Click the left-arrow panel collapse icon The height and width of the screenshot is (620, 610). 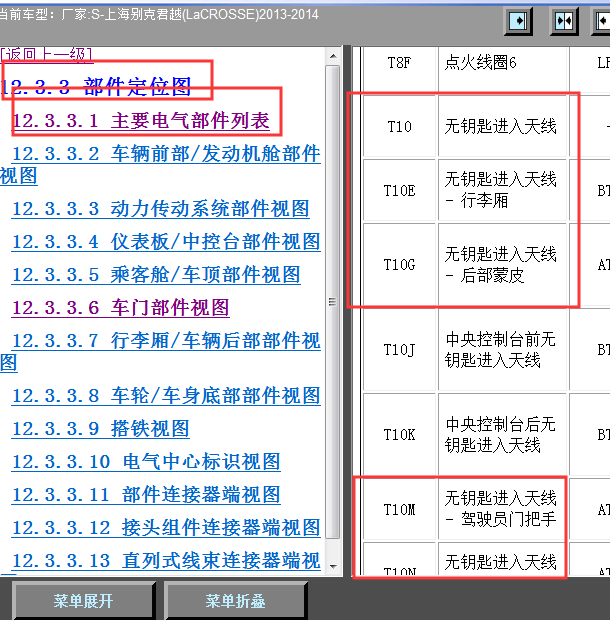(601, 21)
